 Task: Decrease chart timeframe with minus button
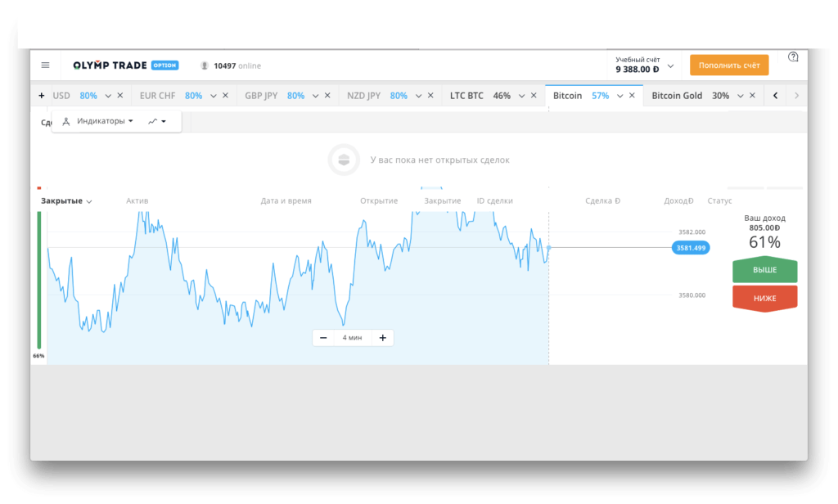[x=323, y=338]
